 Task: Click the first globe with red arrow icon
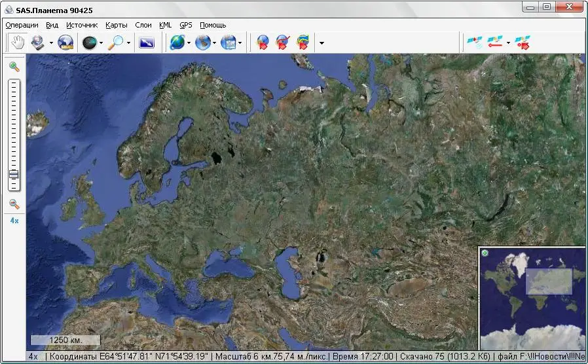coord(262,43)
